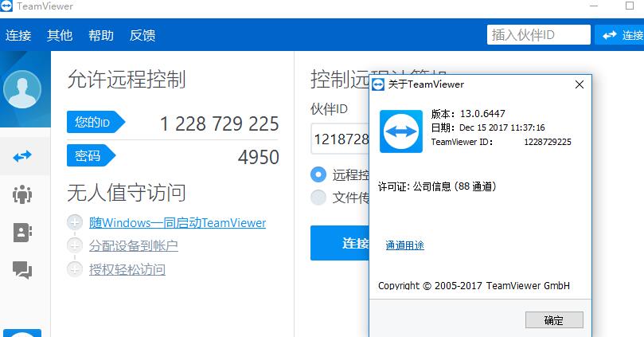Viewport: 644px width, 337px height.
Task: Click plus icon beside 随Windows一同启动TeamViewer
Action: [x=75, y=222]
